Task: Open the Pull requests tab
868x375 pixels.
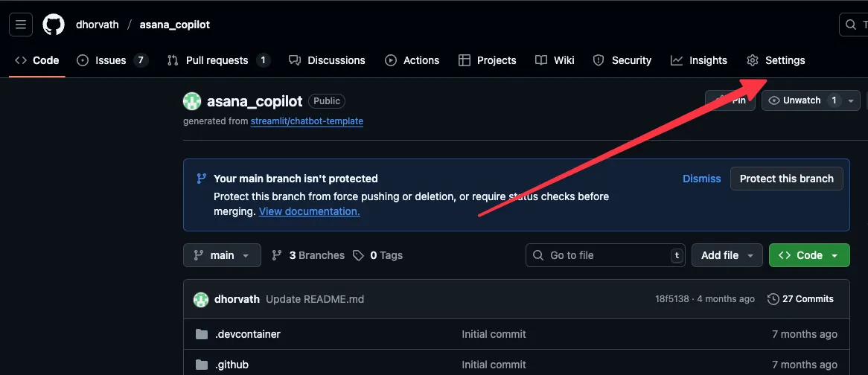Action: (x=218, y=60)
